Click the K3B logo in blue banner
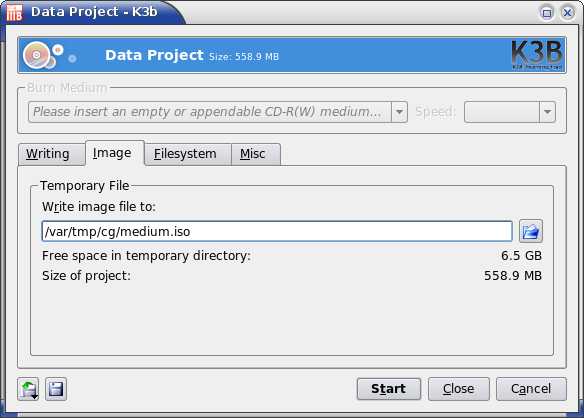The image size is (584, 418). [537, 55]
